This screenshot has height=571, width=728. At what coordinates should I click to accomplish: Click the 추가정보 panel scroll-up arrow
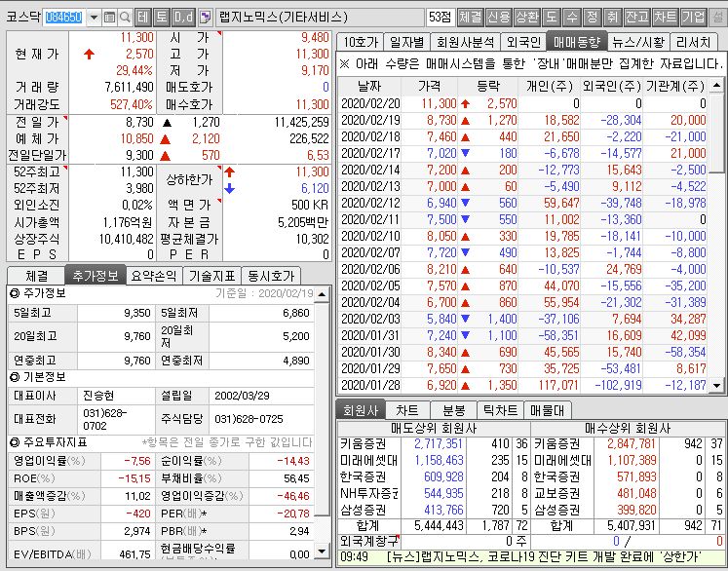[x=322, y=294]
